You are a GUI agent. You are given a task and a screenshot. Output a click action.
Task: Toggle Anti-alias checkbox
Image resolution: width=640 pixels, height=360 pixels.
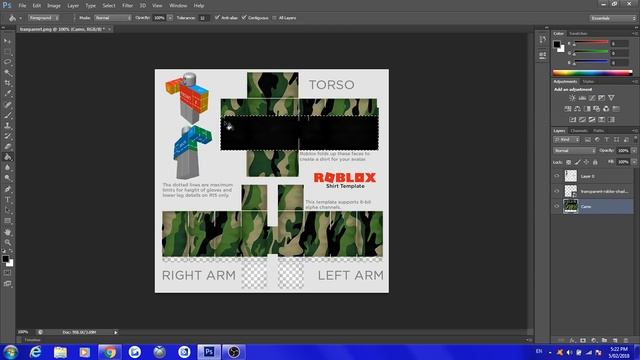[x=217, y=18]
